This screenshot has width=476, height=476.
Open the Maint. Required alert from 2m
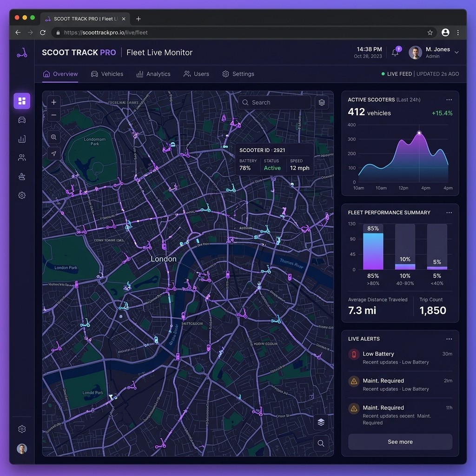point(400,384)
